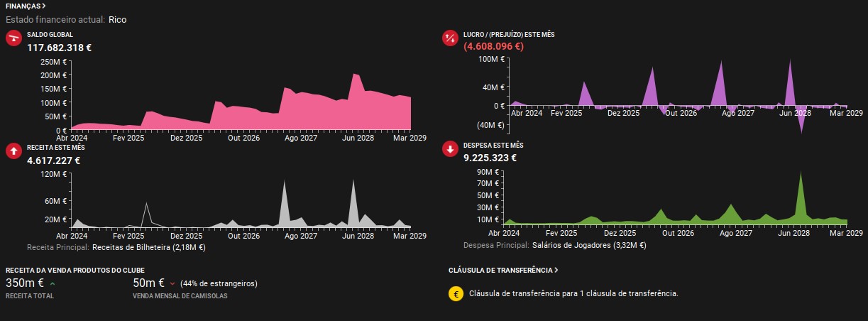Click the VENDA MENSAL DE CAMISOLAS label
This screenshot has width=868, height=321.
point(180,295)
